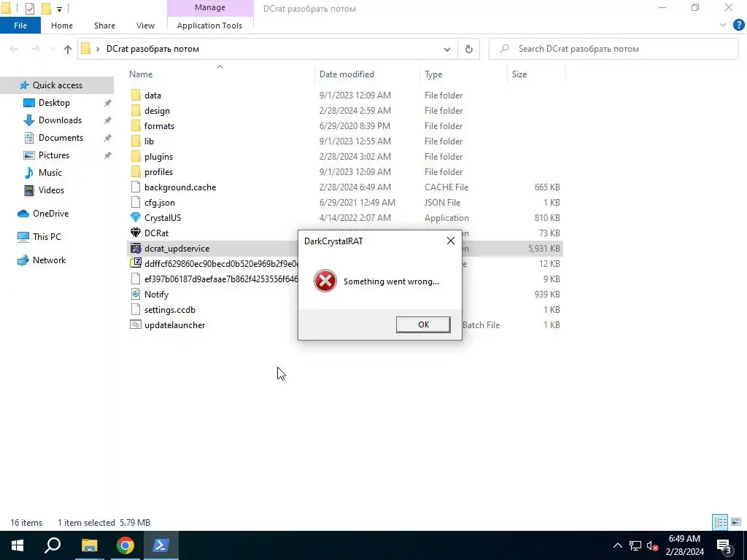Open Desktop in the navigation pane
This screenshot has width=747, height=560.
(x=54, y=102)
